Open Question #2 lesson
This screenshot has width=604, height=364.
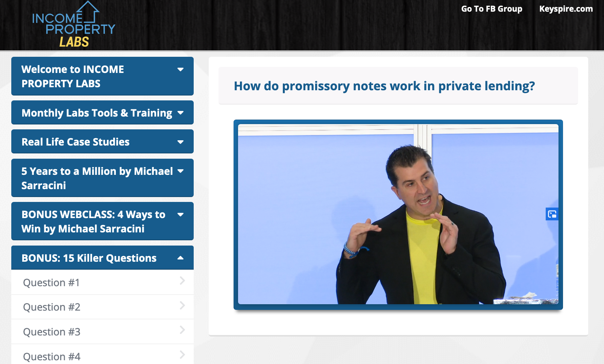click(x=52, y=307)
